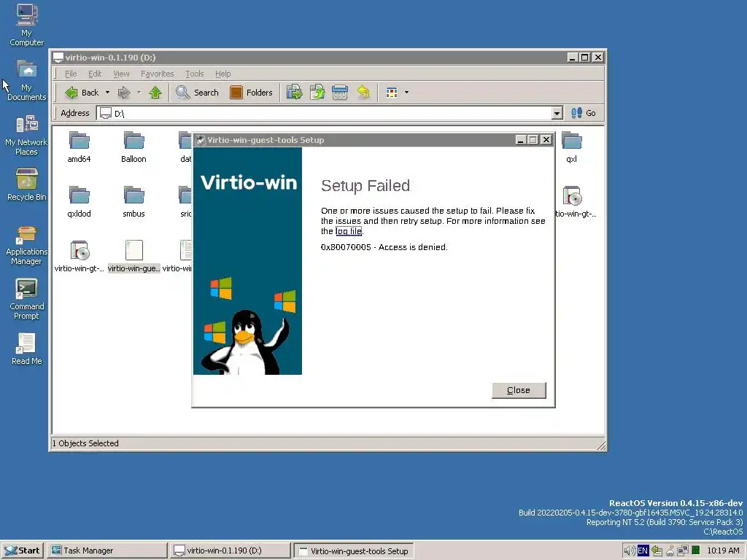Select the smbus folder
The image size is (747, 560).
point(133,201)
